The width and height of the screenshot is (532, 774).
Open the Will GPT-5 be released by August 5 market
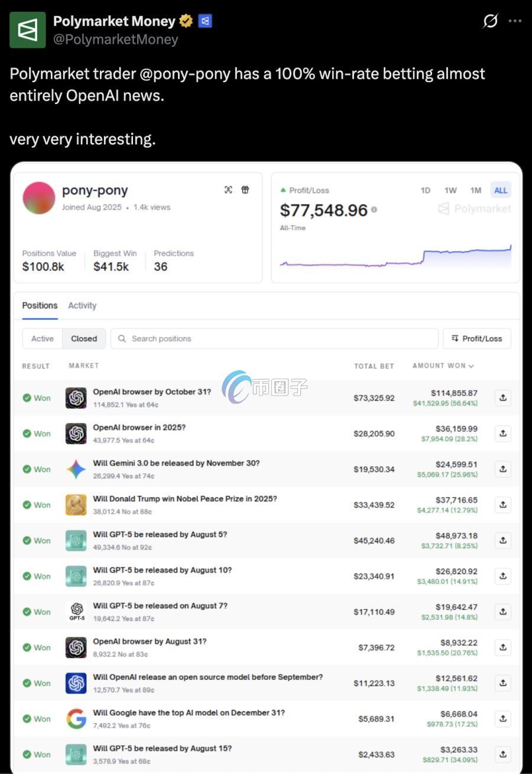click(x=160, y=535)
